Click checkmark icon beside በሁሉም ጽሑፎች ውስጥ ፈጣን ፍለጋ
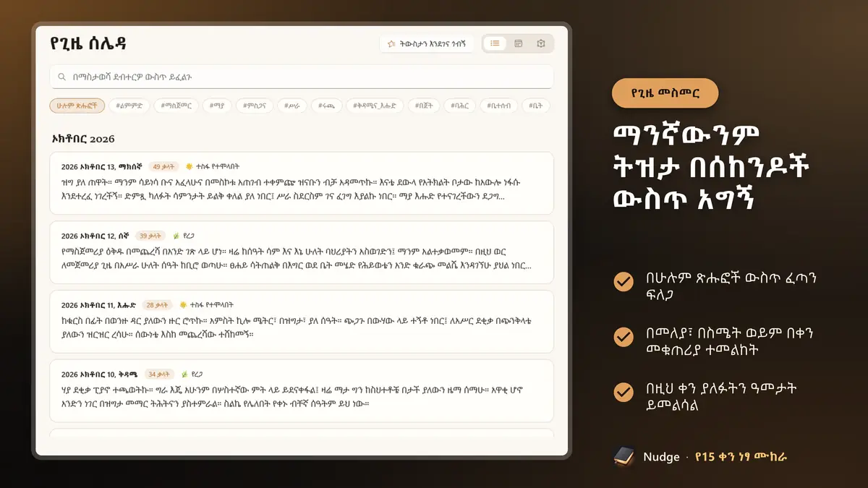This screenshot has height=488, width=868. [x=624, y=282]
